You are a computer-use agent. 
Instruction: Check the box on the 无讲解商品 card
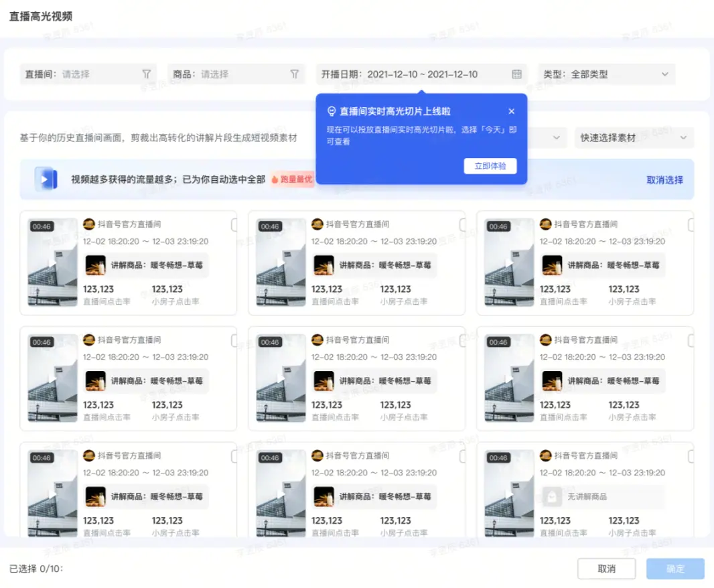click(x=691, y=456)
